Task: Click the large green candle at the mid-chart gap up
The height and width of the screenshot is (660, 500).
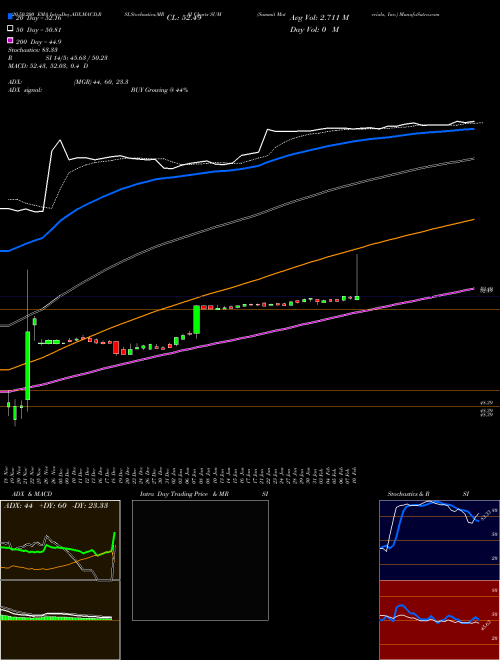Action: (197, 320)
